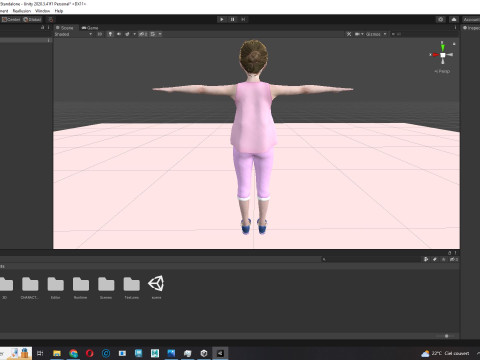480x360 pixels.
Task: Toggle pivot mode with the Center button
Action: click(x=11, y=19)
